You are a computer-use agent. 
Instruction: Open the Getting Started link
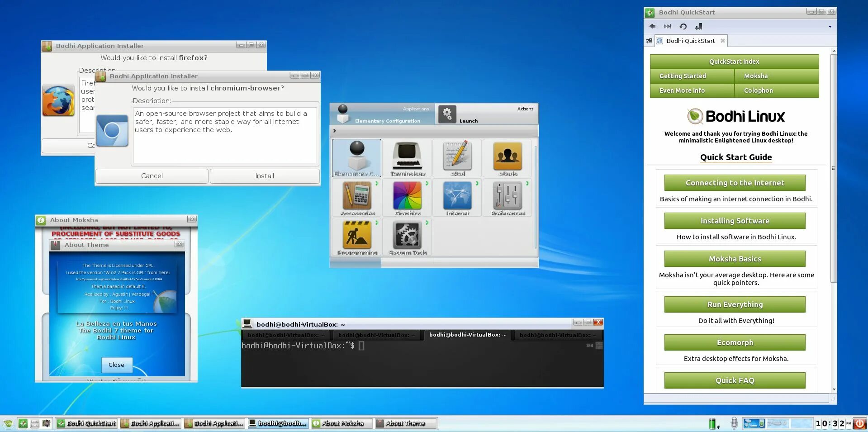click(692, 76)
